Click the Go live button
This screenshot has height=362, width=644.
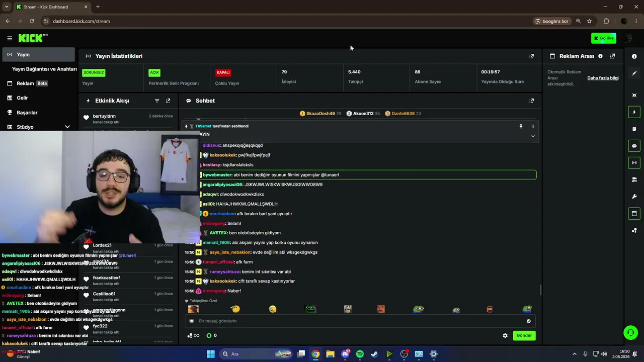[604, 38]
